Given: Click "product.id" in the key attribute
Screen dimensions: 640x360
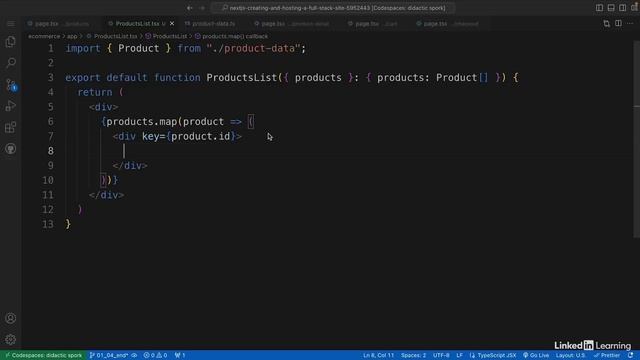Looking at the screenshot, I should tap(200, 136).
